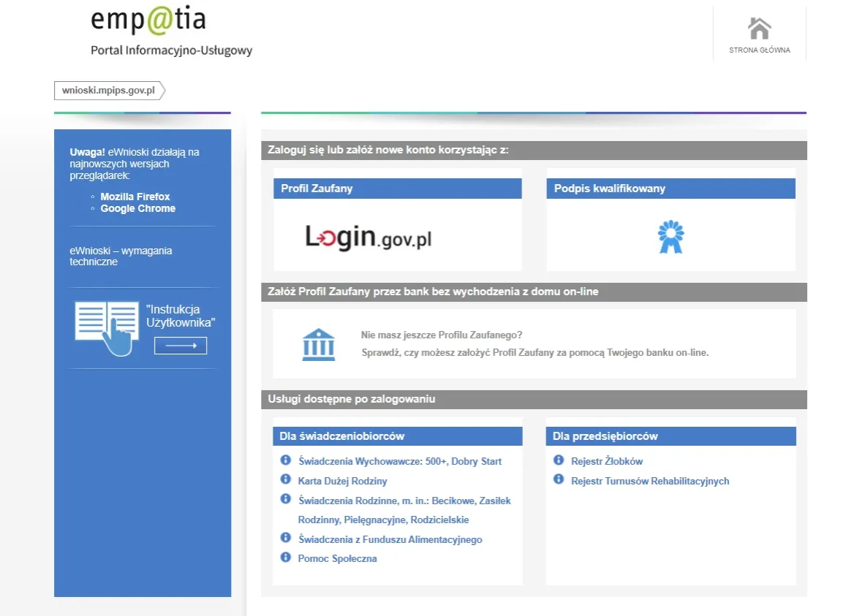Click info icon next to Karta Dużej Rodziny
Image resolution: width=857 pixels, height=616 pixels.
pyautogui.click(x=286, y=479)
